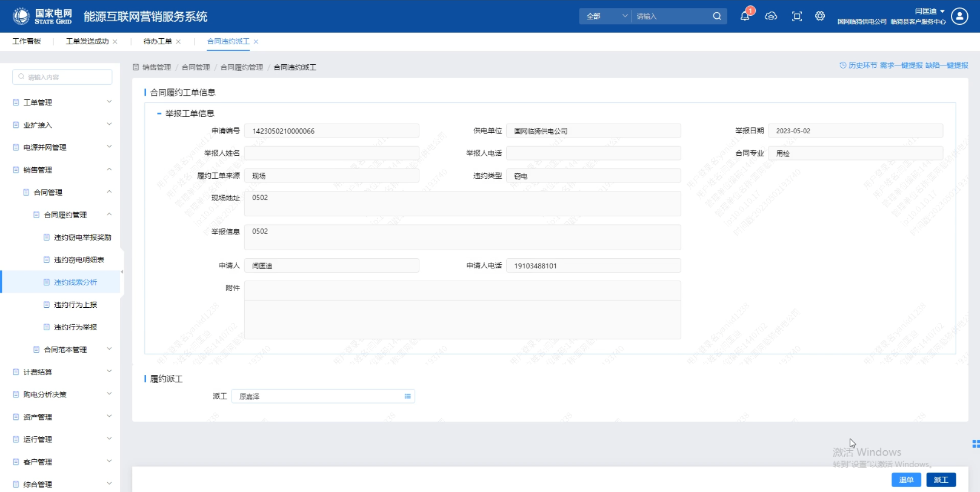Click the 退单 button

906,480
